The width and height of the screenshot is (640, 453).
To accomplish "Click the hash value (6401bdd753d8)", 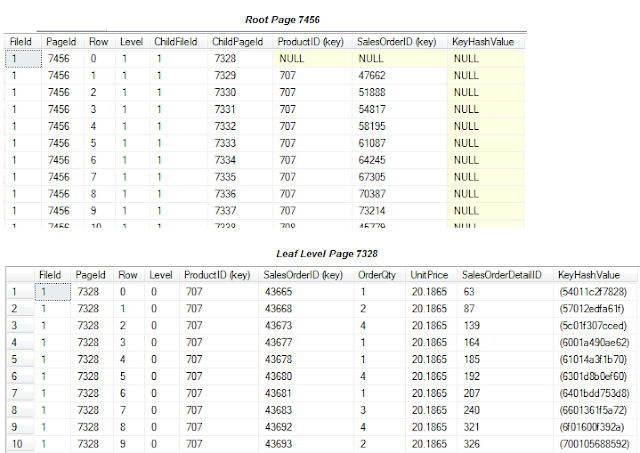I will 593,393.
